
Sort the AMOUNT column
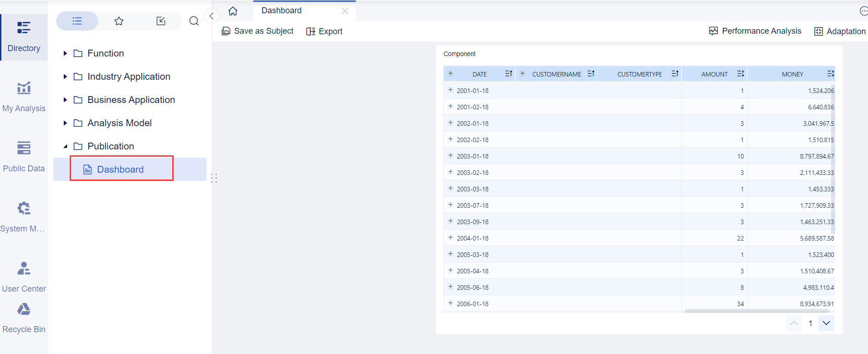tap(740, 74)
